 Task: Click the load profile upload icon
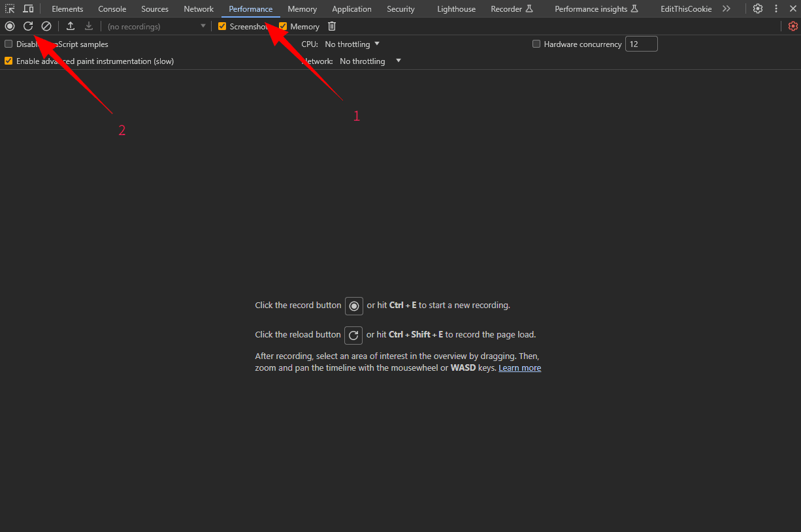click(70, 26)
